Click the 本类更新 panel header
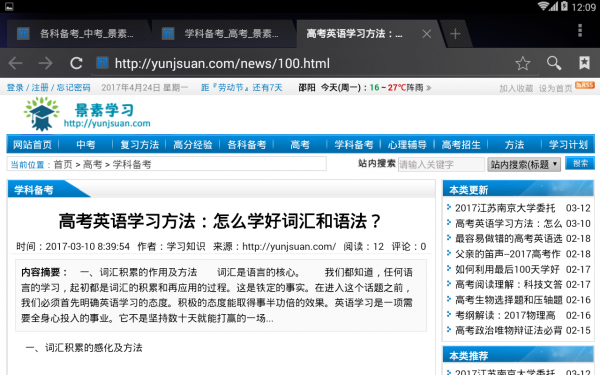This screenshot has height=375, width=600. pos(518,189)
